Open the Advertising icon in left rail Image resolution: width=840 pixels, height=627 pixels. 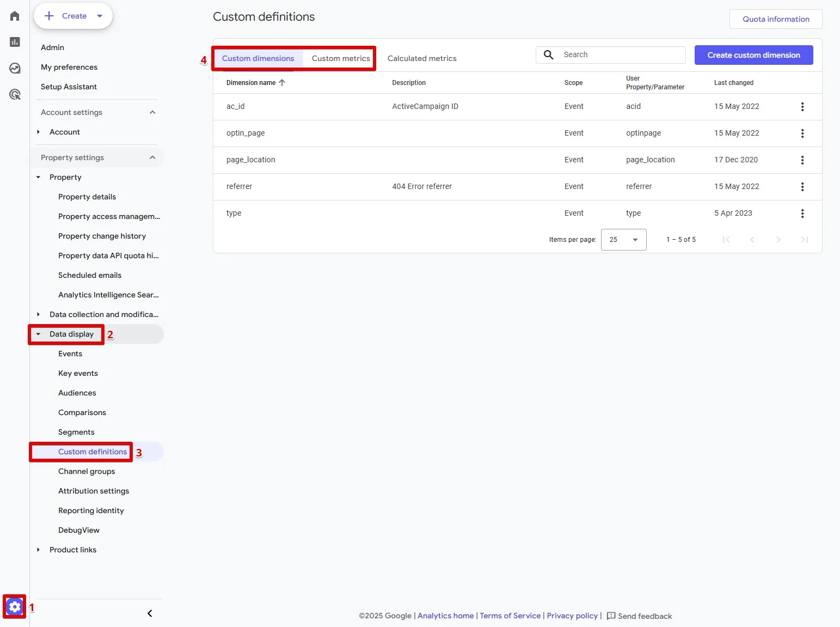pos(15,94)
